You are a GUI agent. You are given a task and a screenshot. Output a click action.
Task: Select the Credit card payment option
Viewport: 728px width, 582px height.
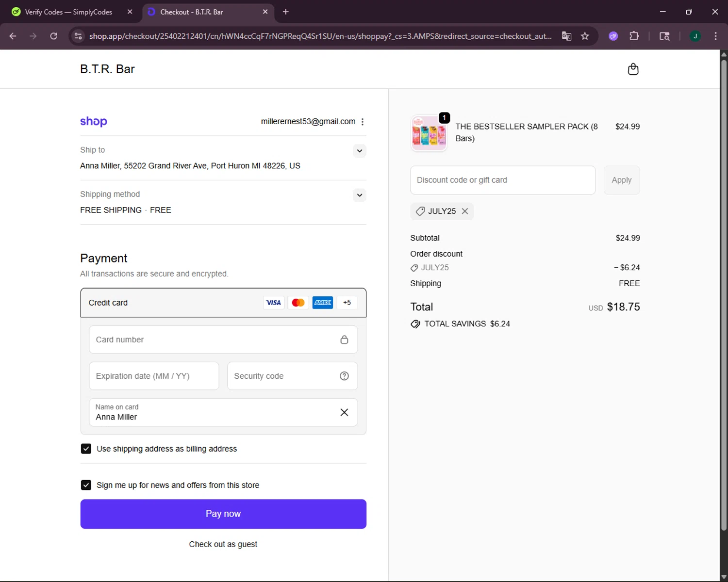tap(223, 303)
